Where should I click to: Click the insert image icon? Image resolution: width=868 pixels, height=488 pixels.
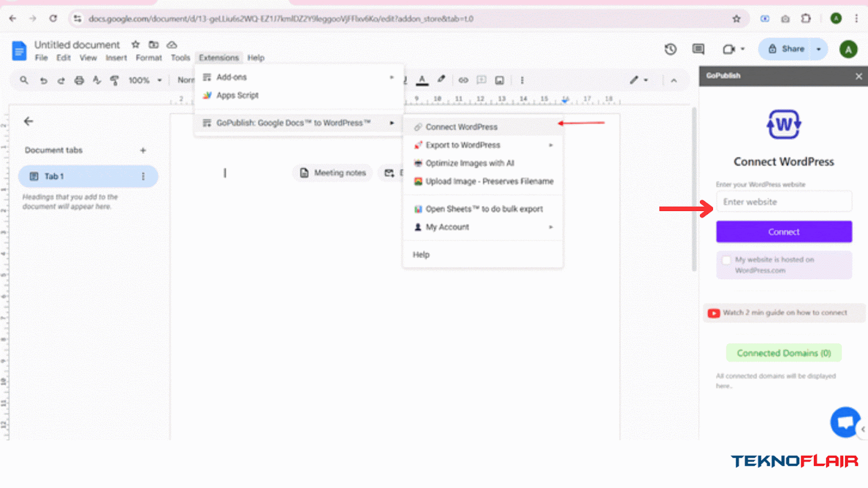pos(500,80)
